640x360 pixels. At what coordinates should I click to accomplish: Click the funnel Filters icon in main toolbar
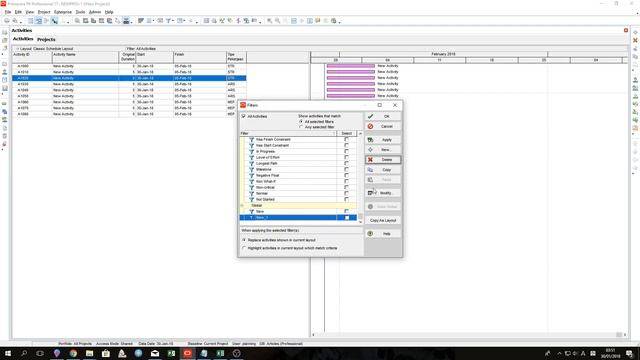point(168,21)
